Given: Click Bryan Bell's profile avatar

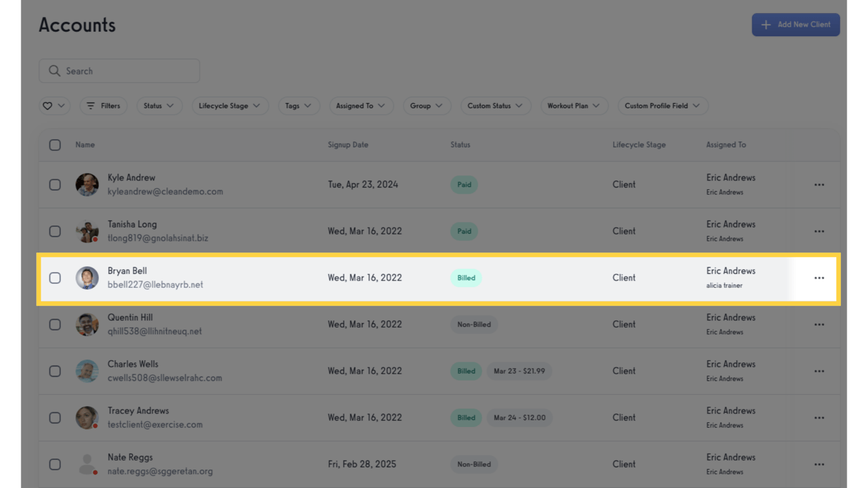Looking at the screenshot, I should coord(87,278).
